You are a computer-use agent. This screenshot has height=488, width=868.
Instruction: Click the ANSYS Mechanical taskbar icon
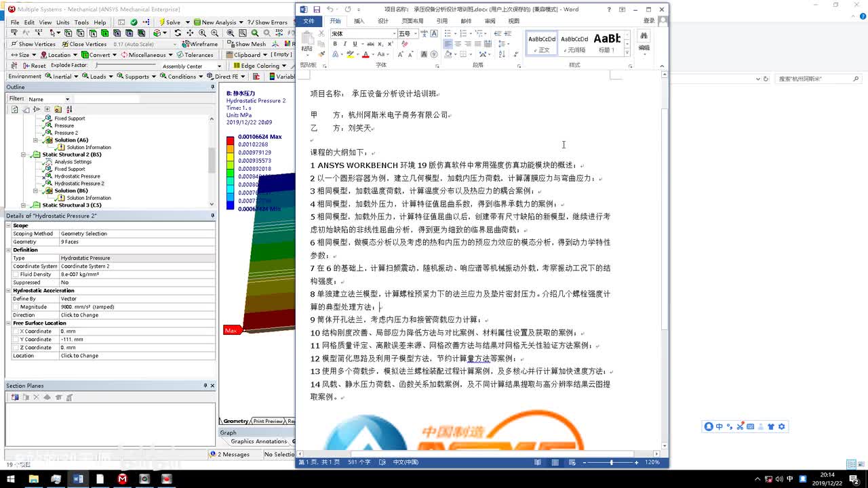point(122,479)
